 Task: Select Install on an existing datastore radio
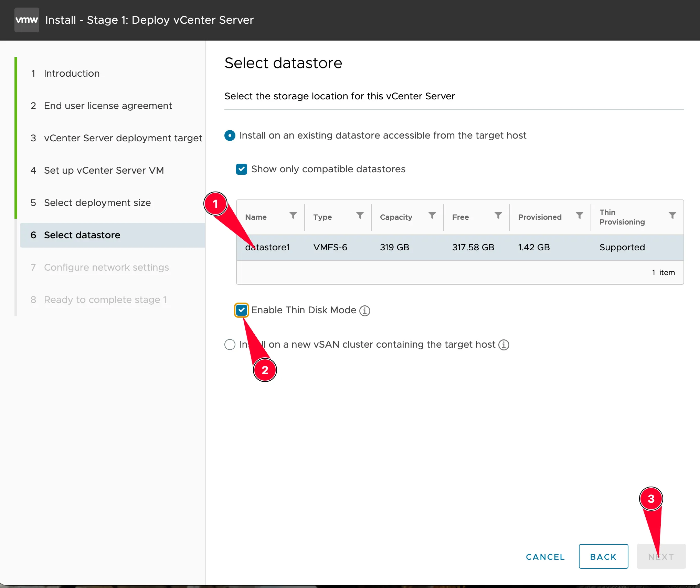230,135
